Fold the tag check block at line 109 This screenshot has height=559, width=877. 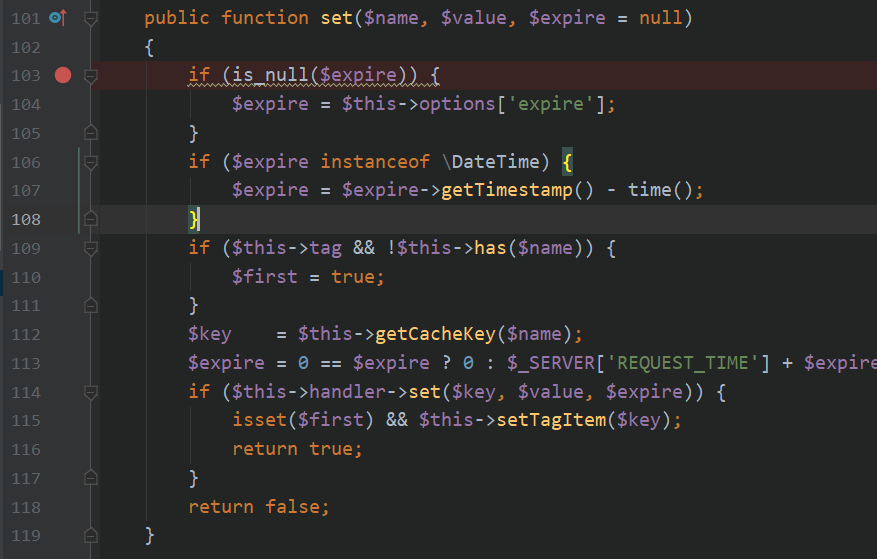coord(91,248)
